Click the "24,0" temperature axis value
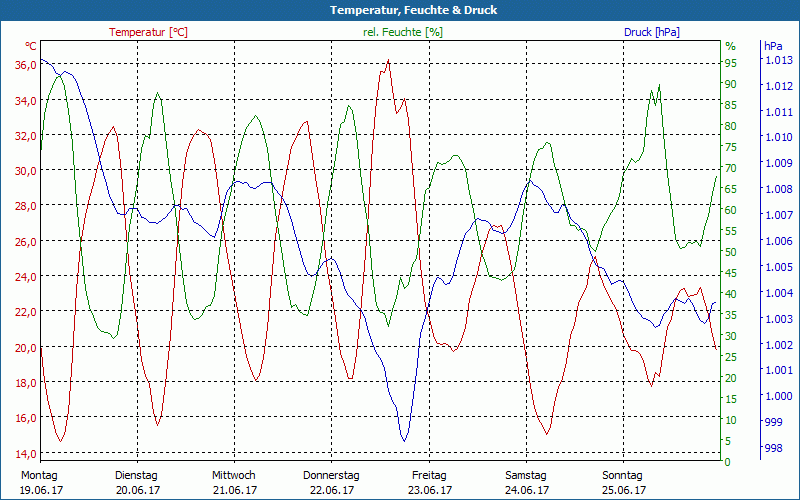 pyautogui.click(x=26, y=277)
